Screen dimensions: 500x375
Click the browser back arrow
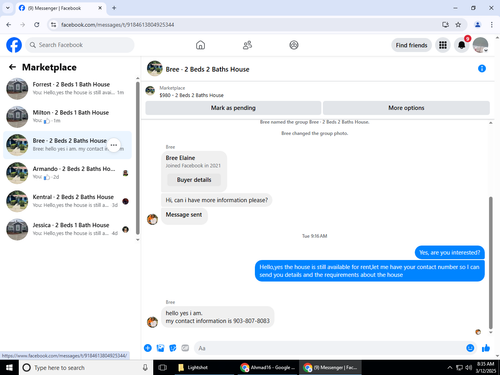[9, 25]
